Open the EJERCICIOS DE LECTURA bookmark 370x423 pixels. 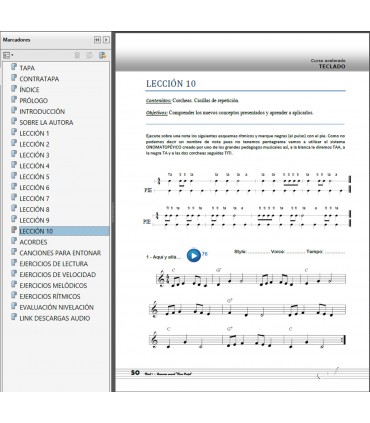pos(54,264)
